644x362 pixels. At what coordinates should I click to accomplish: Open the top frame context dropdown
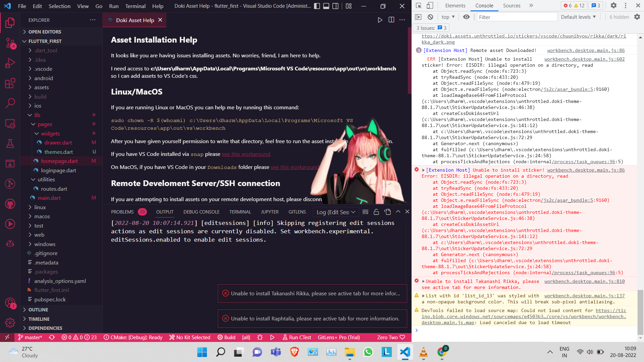pyautogui.click(x=447, y=17)
